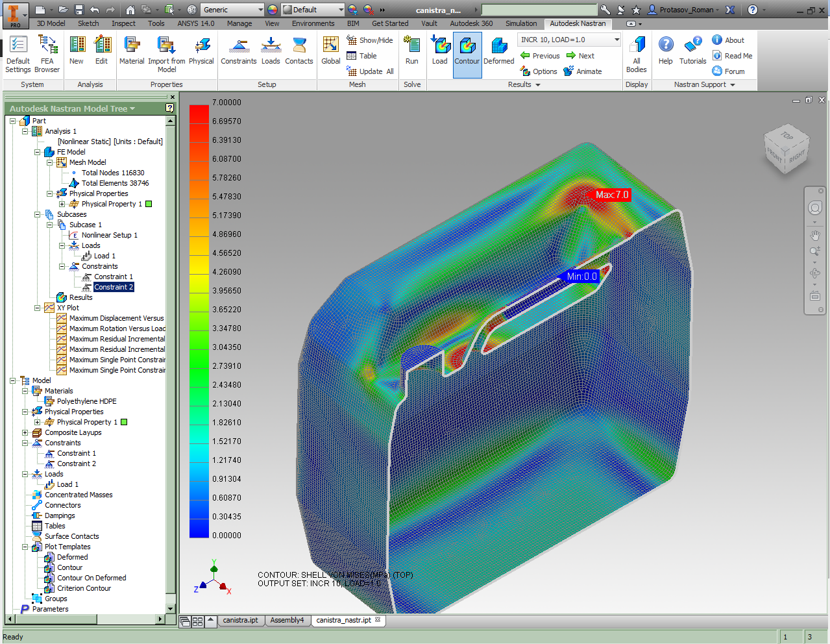Open the Nastran Forum link

(x=728, y=71)
